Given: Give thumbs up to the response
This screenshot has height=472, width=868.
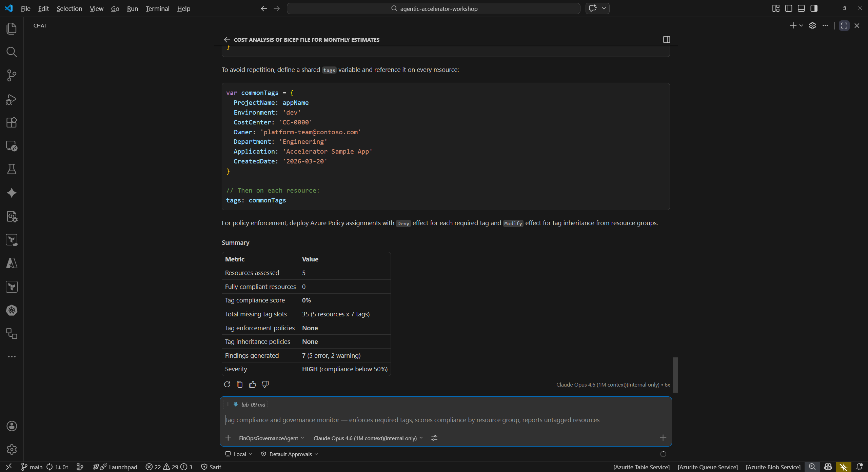Looking at the screenshot, I should [253, 384].
